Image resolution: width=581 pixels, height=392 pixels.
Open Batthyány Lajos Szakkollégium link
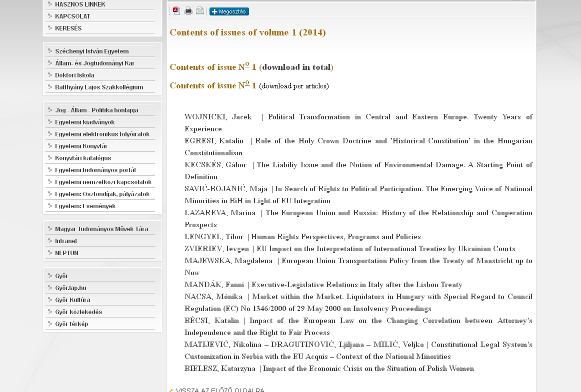pyautogui.click(x=99, y=87)
